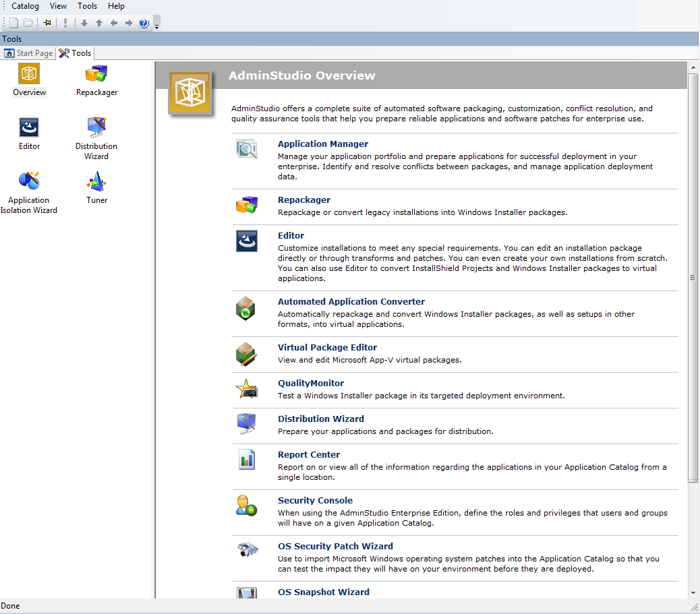Open the Editor heading link
Viewport: 700px width, 614px height.
pos(291,236)
